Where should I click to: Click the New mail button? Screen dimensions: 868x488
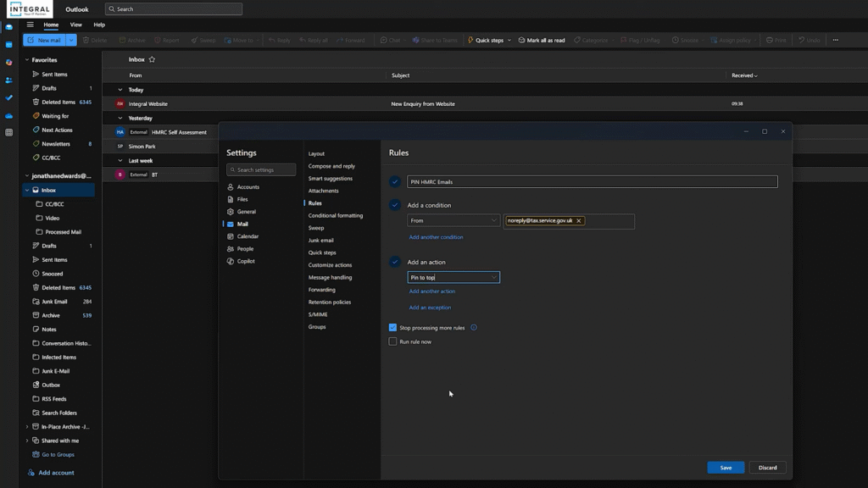pyautogui.click(x=45, y=40)
